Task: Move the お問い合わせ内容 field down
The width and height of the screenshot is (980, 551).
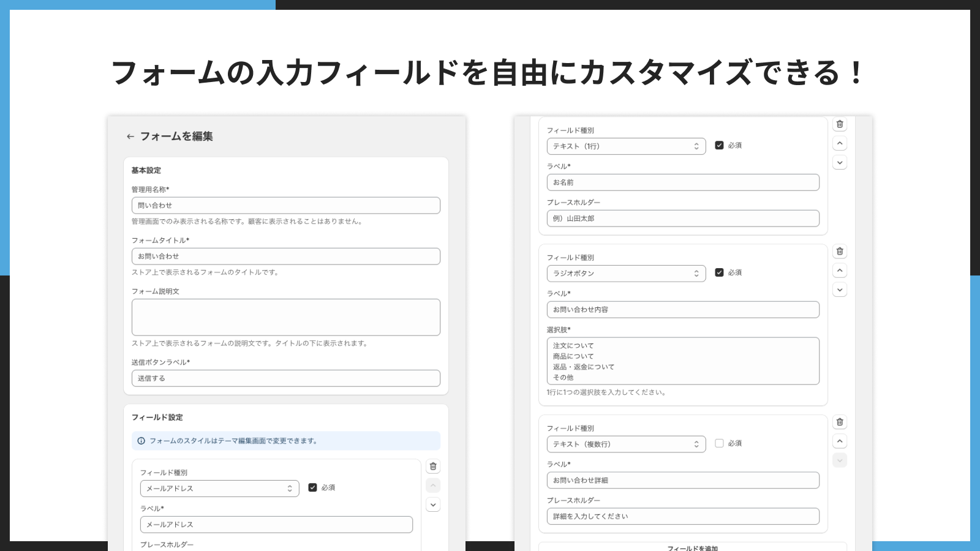Action: click(840, 290)
